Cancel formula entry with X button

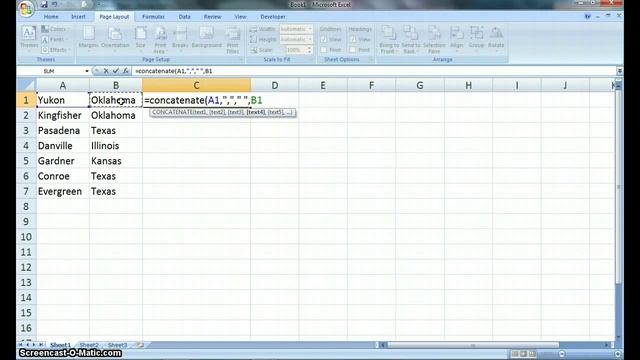pyautogui.click(x=106, y=71)
